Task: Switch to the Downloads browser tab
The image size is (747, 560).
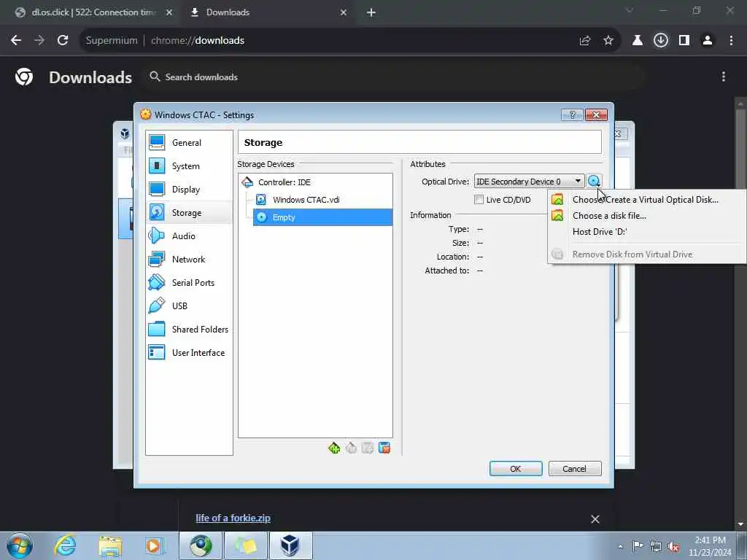Action: click(x=267, y=12)
